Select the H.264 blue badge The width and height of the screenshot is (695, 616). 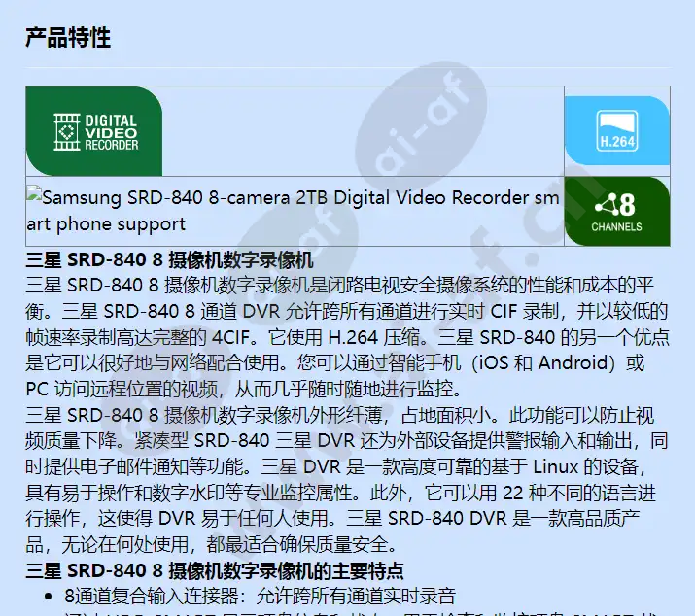pos(617,130)
